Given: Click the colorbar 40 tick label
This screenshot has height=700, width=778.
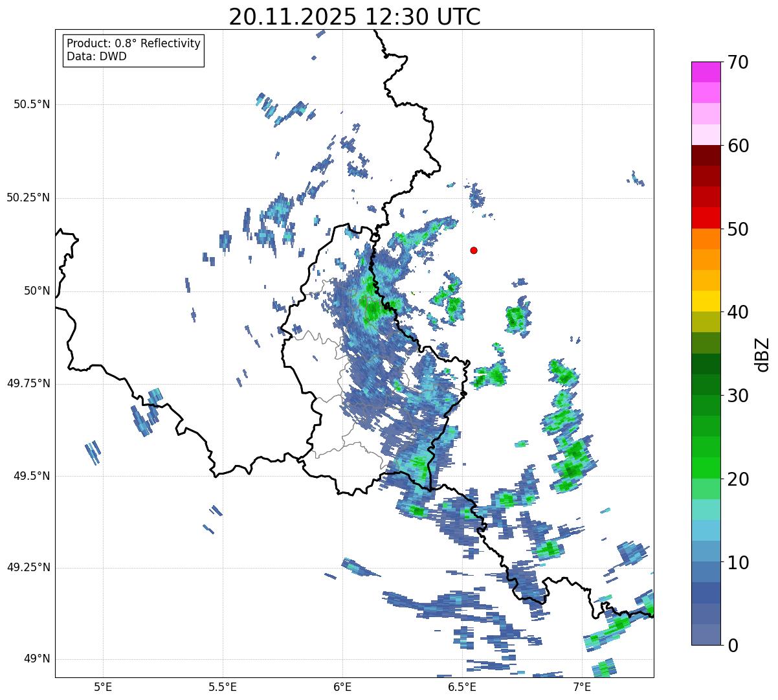Looking at the screenshot, I should 738,312.
